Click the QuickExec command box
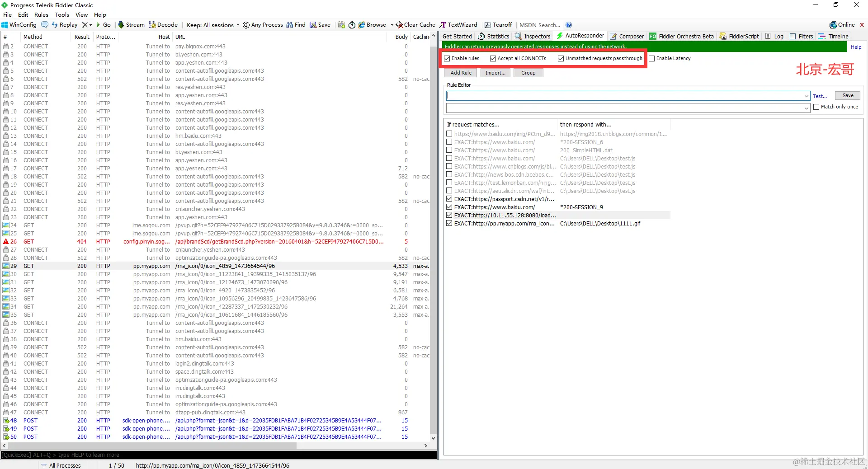868x469 pixels. (x=219, y=455)
